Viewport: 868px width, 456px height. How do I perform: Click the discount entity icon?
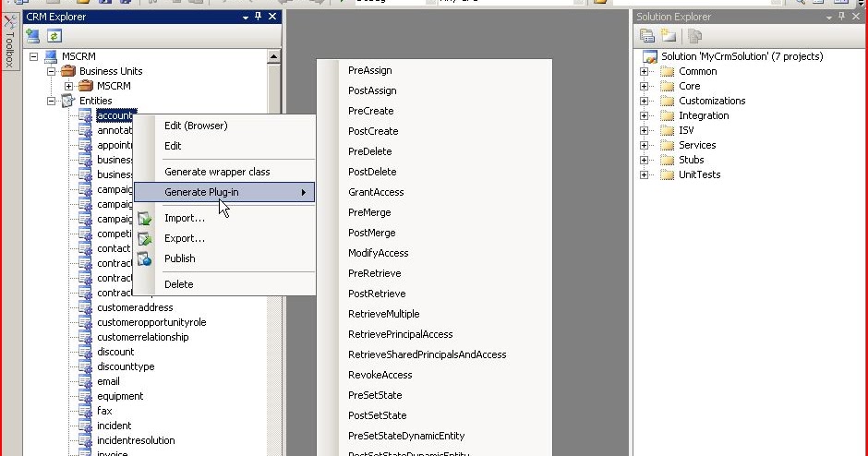point(85,352)
